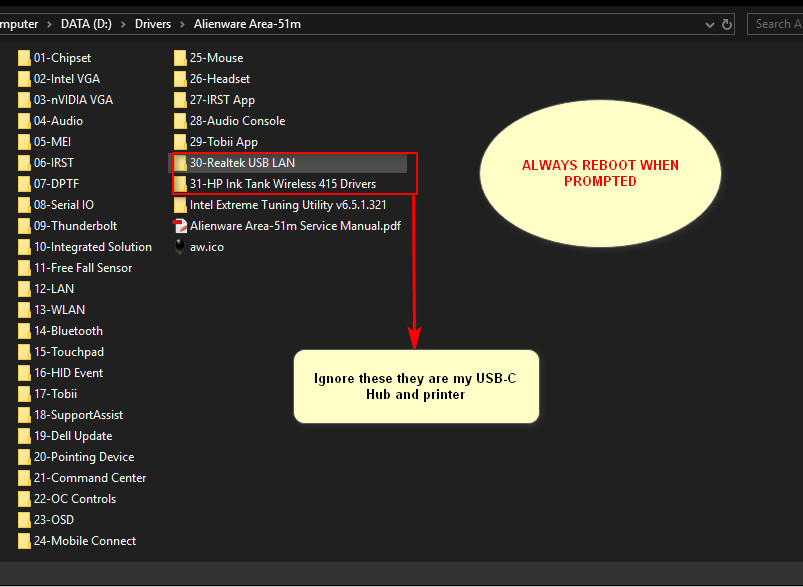803x587 pixels.
Task: Click the Alienware Area-51m breadcrumb
Action: [x=247, y=24]
